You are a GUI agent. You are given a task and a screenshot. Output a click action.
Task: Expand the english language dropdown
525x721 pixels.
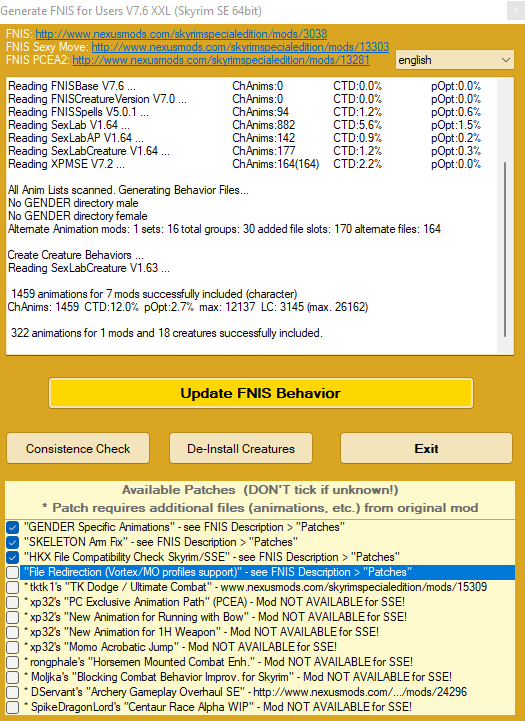[x=454, y=60]
